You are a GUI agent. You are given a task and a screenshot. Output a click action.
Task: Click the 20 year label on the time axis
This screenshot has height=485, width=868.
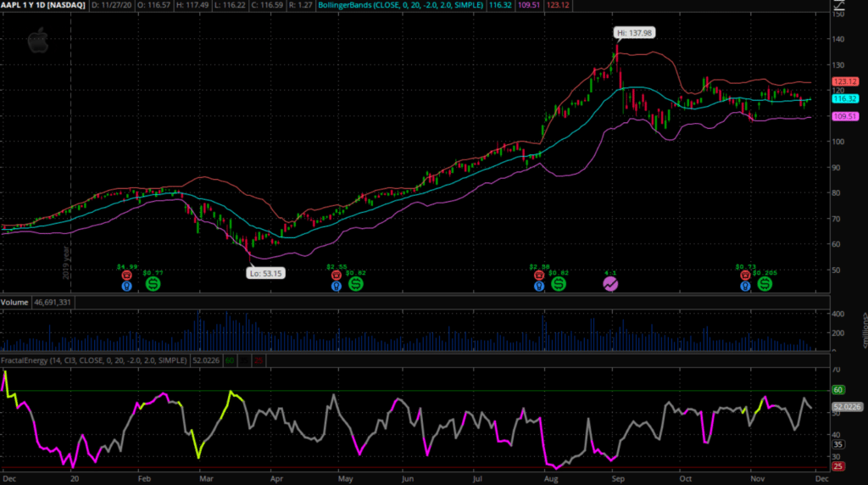point(75,478)
